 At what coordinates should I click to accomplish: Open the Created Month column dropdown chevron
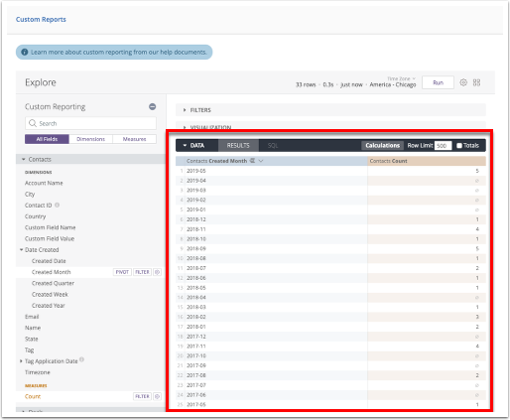(x=261, y=161)
